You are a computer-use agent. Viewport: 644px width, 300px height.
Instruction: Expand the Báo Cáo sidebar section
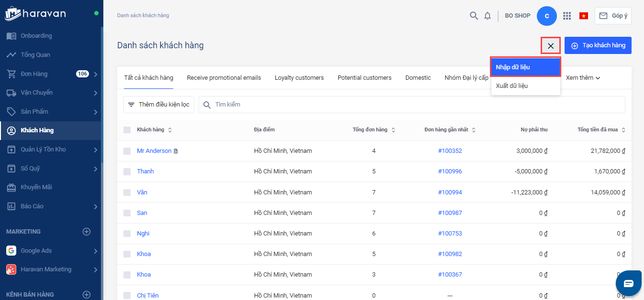tap(96, 207)
